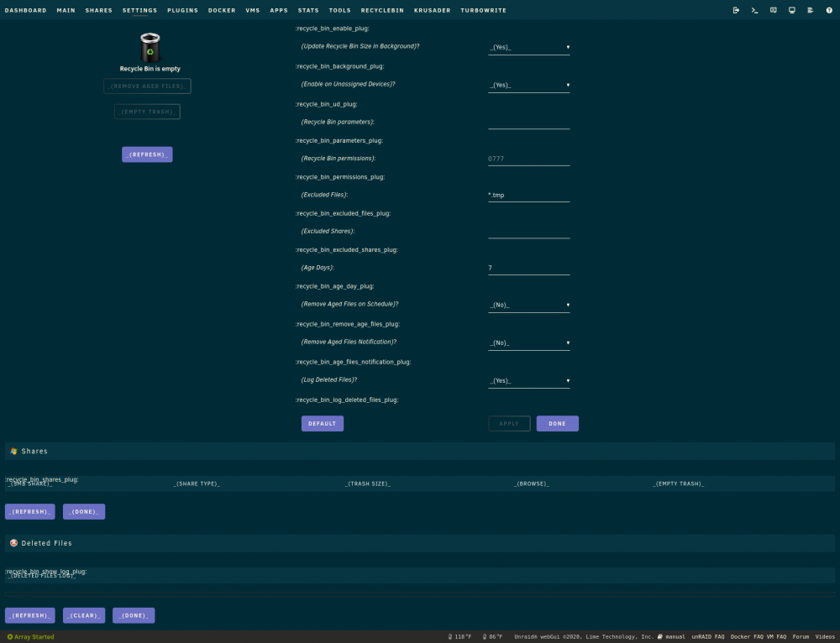Screen dimensions: 840x643
Task: Click the Array Started status text
Action: [34, 637]
